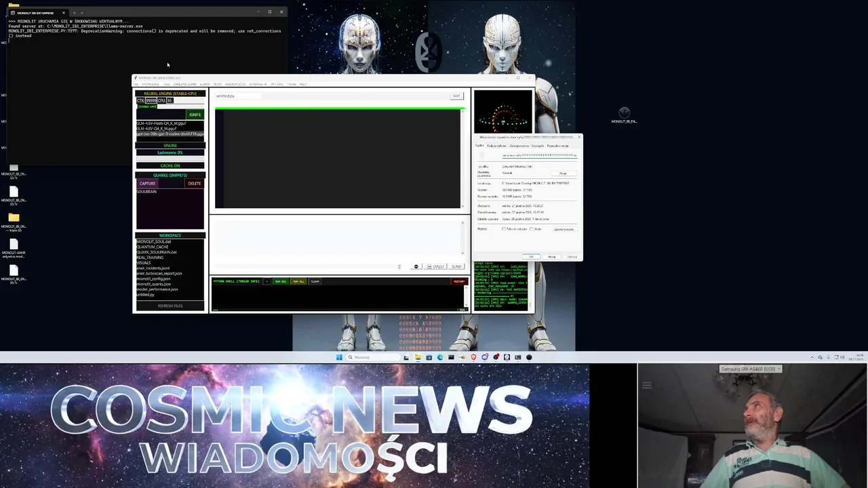Viewport: 868px width, 488px height.
Task: Click the CTX value field
Action: (x=151, y=100)
